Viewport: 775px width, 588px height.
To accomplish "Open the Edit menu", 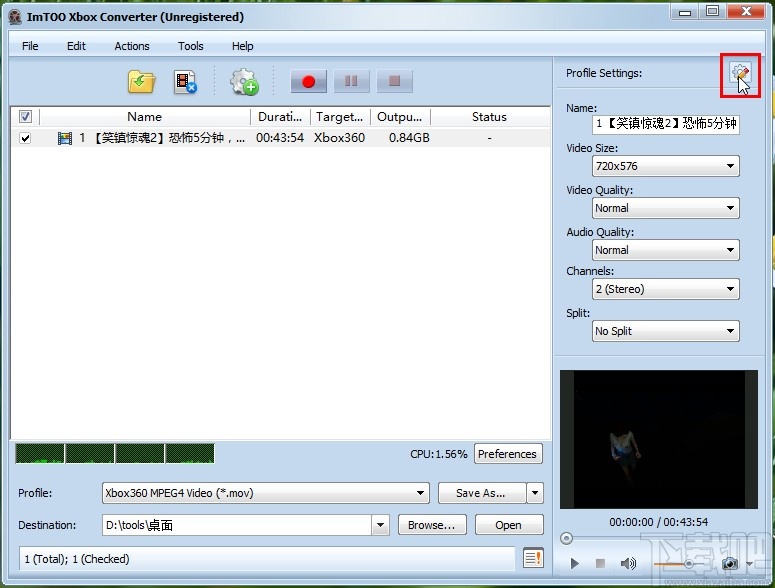I will [76, 46].
